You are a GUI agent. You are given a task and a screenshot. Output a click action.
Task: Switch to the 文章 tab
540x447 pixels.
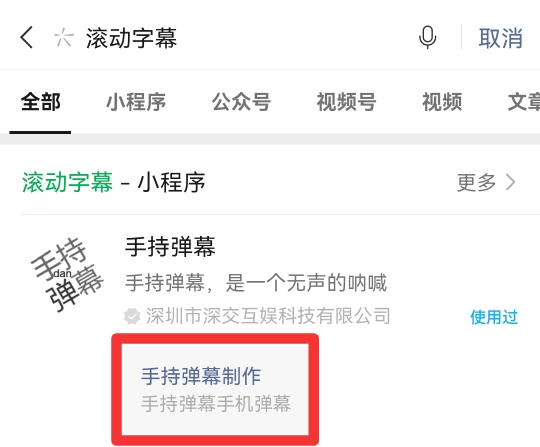(x=524, y=102)
